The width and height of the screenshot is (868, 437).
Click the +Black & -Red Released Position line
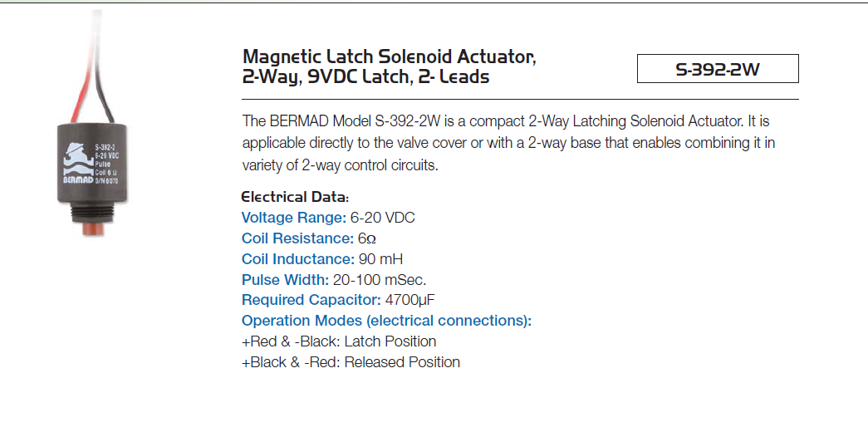pyautogui.click(x=351, y=362)
